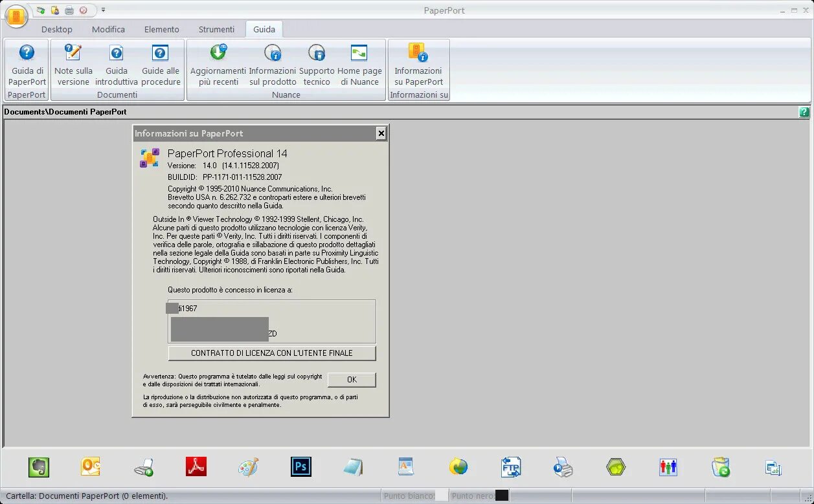Click the recycle-style icon in Send To bar

coord(721,467)
